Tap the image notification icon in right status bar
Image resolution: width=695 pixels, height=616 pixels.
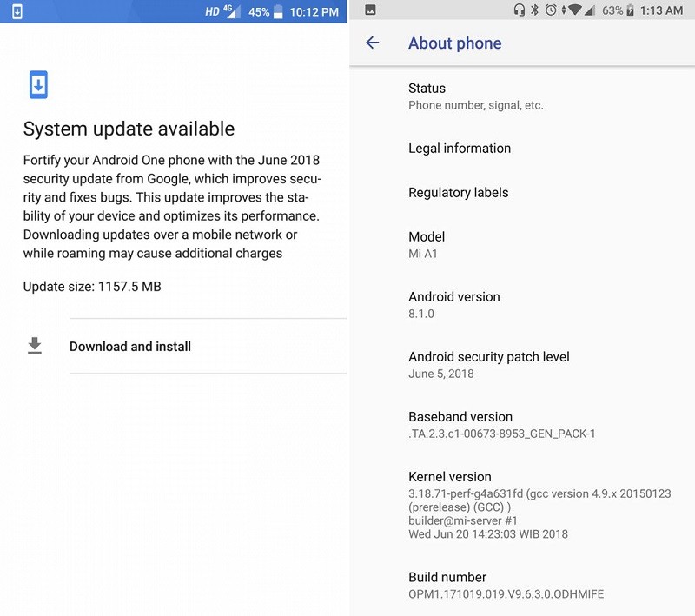[x=371, y=10]
